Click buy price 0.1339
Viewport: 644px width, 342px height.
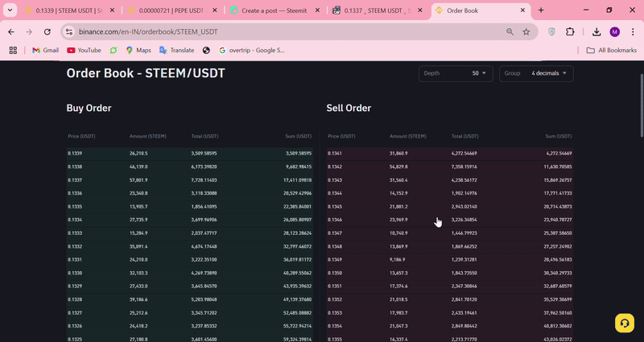coord(75,154)
